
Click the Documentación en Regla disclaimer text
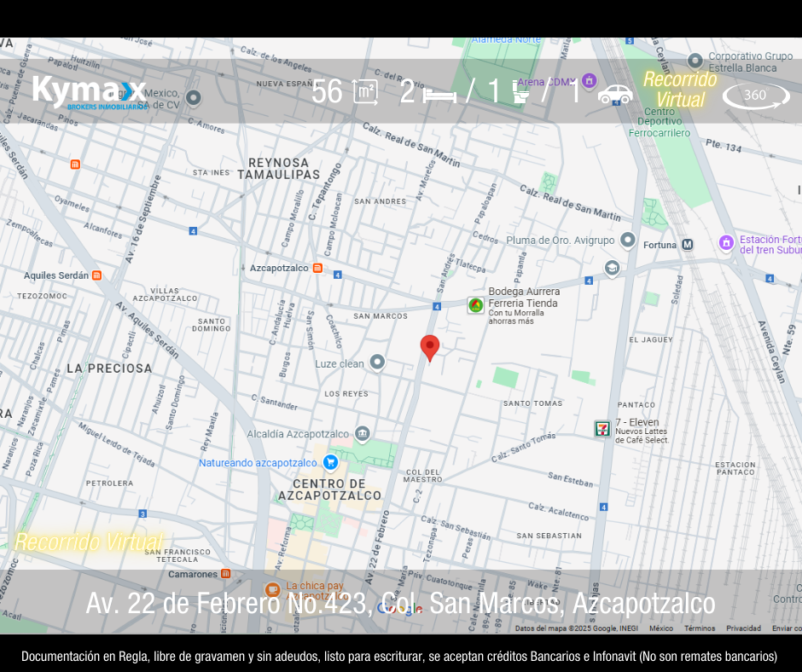[399, 656]
